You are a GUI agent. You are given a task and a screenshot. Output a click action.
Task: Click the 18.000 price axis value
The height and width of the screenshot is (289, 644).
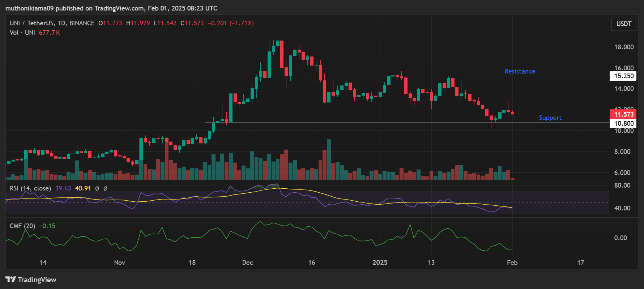tap(624, 47)
